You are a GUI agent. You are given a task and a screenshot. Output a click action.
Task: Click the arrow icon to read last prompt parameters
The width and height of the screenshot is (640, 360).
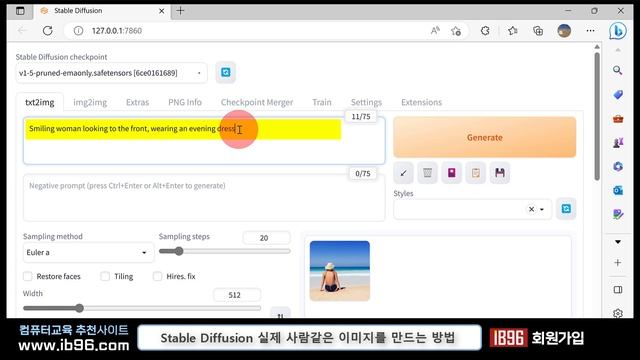404,173
